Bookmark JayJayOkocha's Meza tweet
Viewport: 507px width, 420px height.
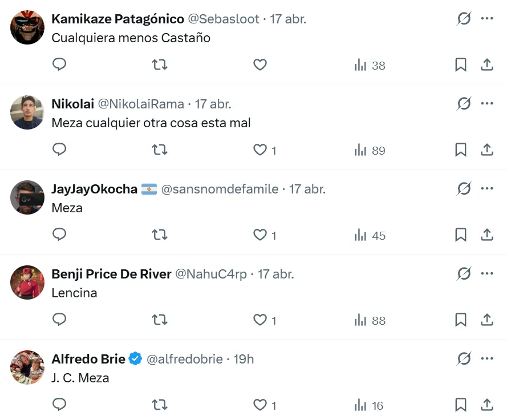tap(461, 235)
